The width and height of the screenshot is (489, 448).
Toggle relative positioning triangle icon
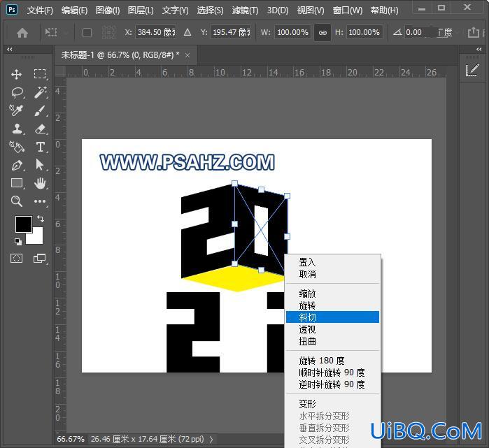[187, 32]
